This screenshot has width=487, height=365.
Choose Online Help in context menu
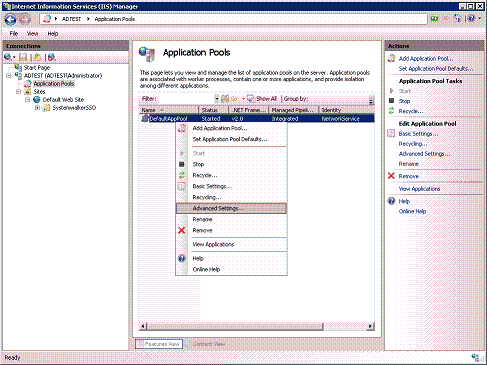point(231,269)
